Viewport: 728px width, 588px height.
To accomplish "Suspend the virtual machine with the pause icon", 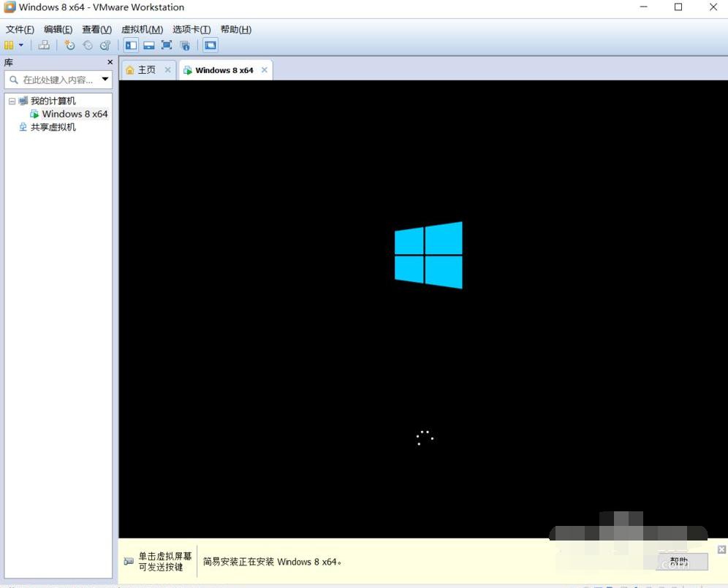I will (x=9, y=45).
